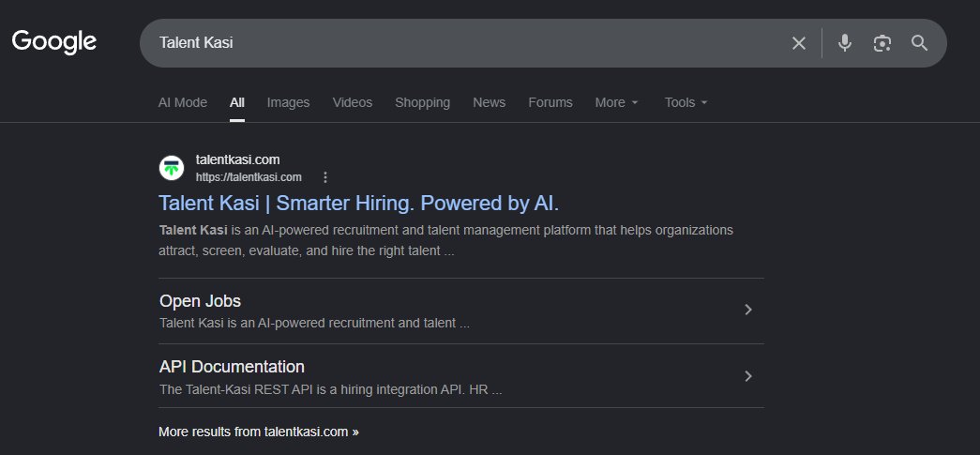980x455 pixels.
Task: Go to the Shopping tab
Action: (x=423, y=102)
